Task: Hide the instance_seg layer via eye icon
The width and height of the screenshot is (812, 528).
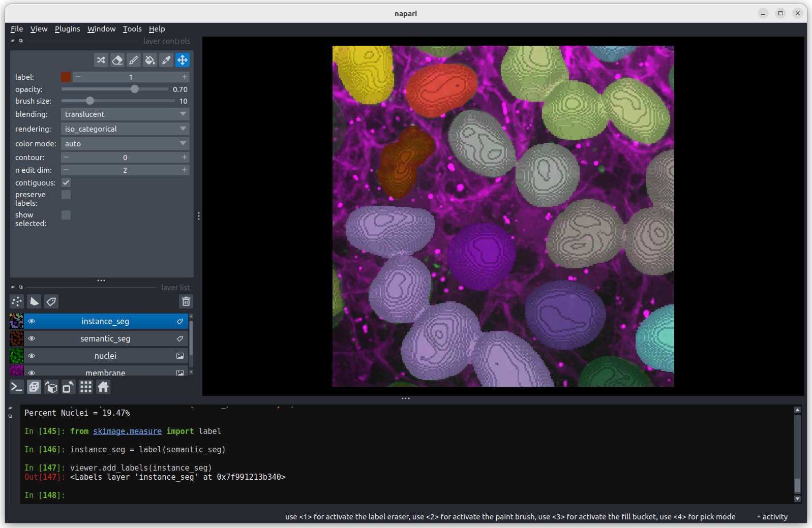Action: pyautogui.click(x=32, y=321)
